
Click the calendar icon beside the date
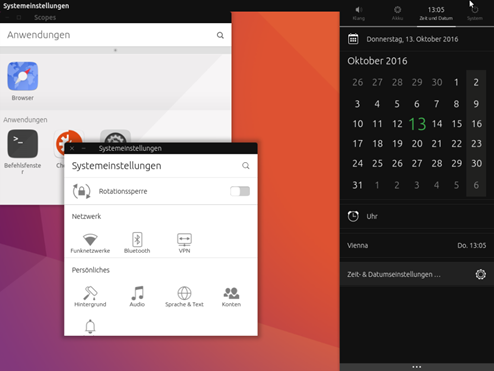tap(353, 39)
